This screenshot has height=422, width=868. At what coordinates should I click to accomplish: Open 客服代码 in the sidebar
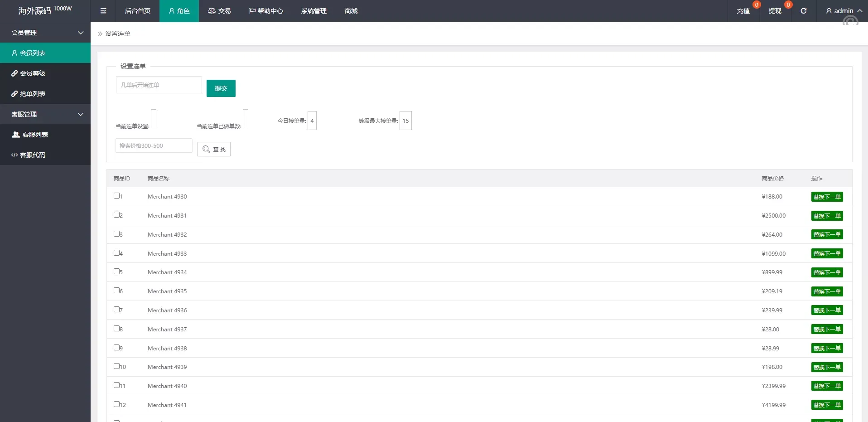tap(33, 155)
